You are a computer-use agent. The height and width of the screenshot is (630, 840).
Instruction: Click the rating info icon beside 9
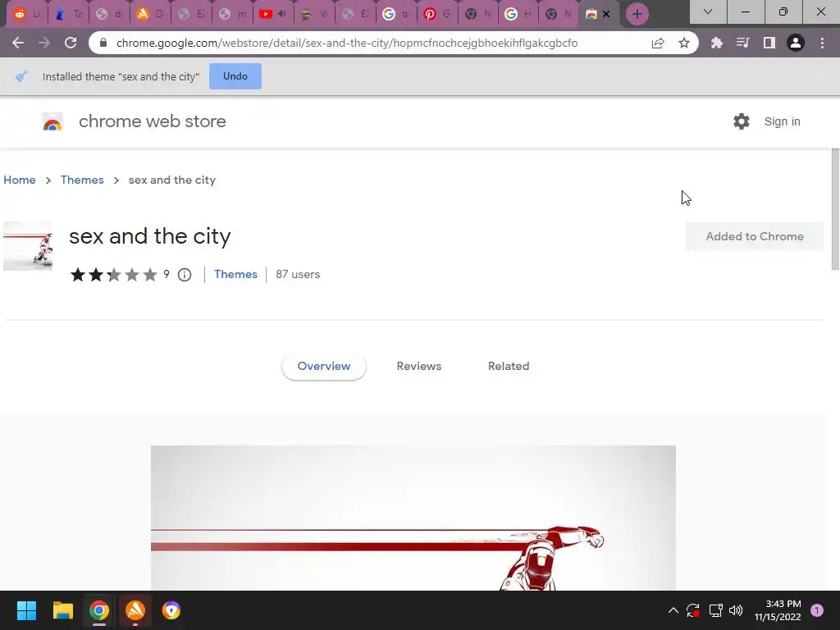(185, 275)
